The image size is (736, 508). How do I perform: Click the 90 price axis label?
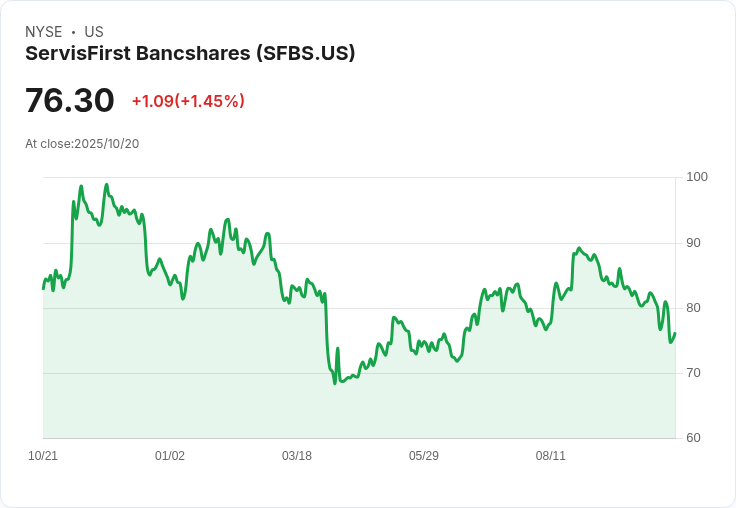(x=694, y=243)
